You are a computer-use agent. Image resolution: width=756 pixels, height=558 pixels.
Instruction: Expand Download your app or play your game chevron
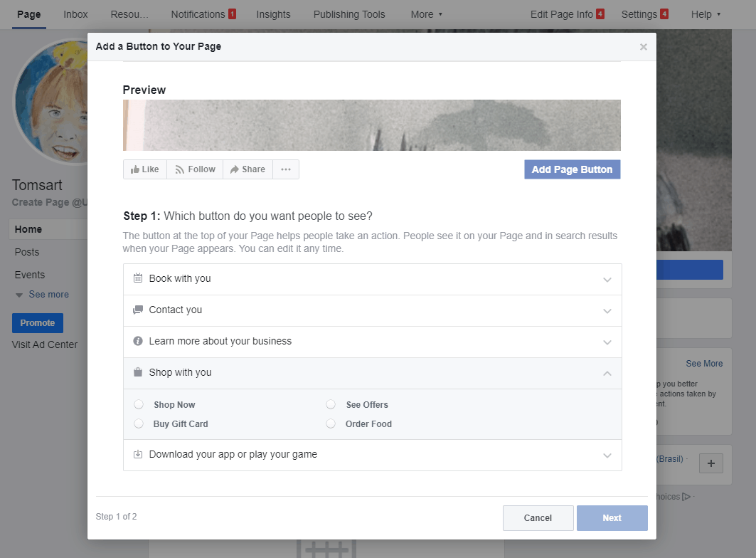(x=607, y=456)
